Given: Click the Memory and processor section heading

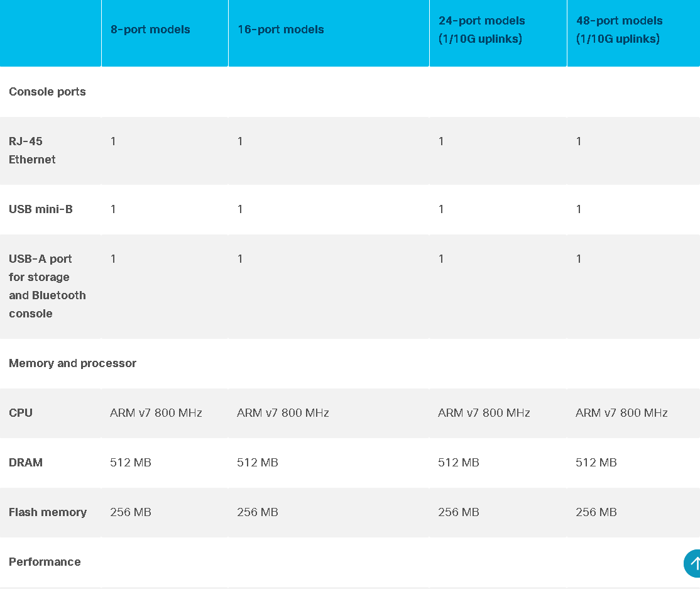Looking at the screenshot, I should coord(73,363).
